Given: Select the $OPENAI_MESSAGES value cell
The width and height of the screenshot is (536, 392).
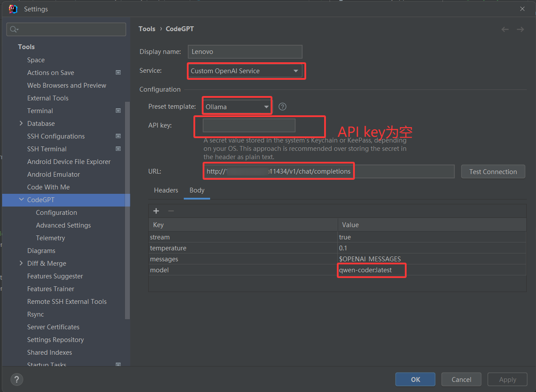Looking at the screenshot, I should point(432,259).
